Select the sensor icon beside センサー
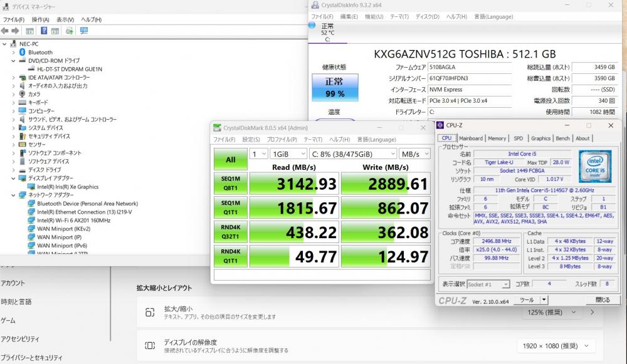 pyautogui.click(x=23, y=145)
